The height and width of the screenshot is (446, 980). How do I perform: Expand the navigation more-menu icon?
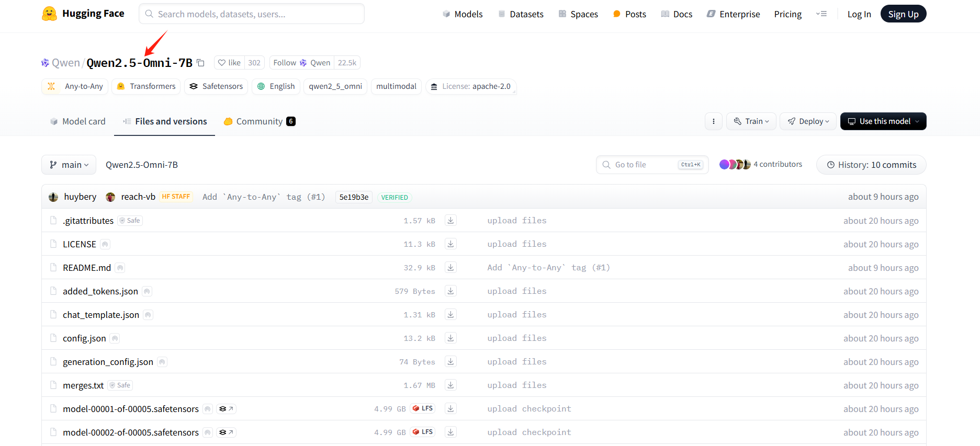click(821, 14)
